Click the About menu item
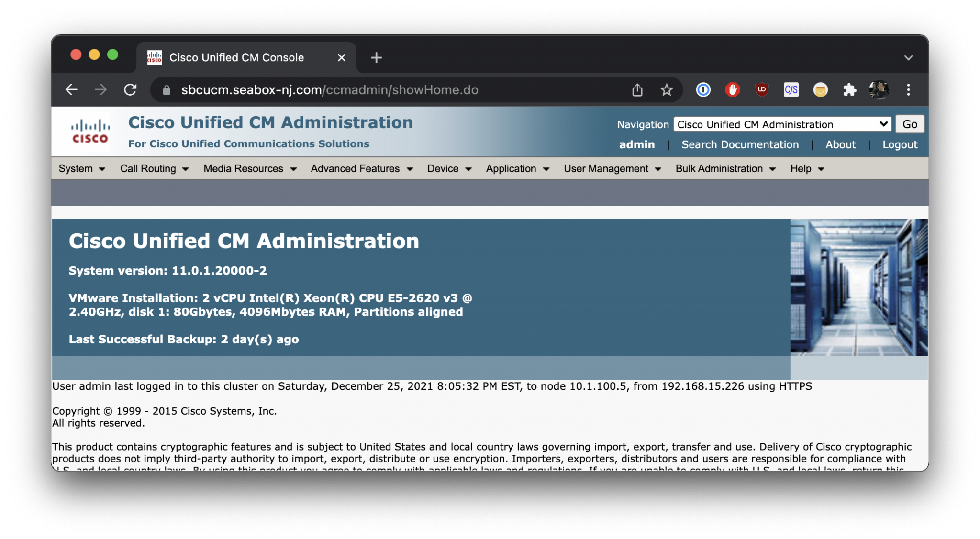The image size is (980, 539). click(x=841, y=144)
